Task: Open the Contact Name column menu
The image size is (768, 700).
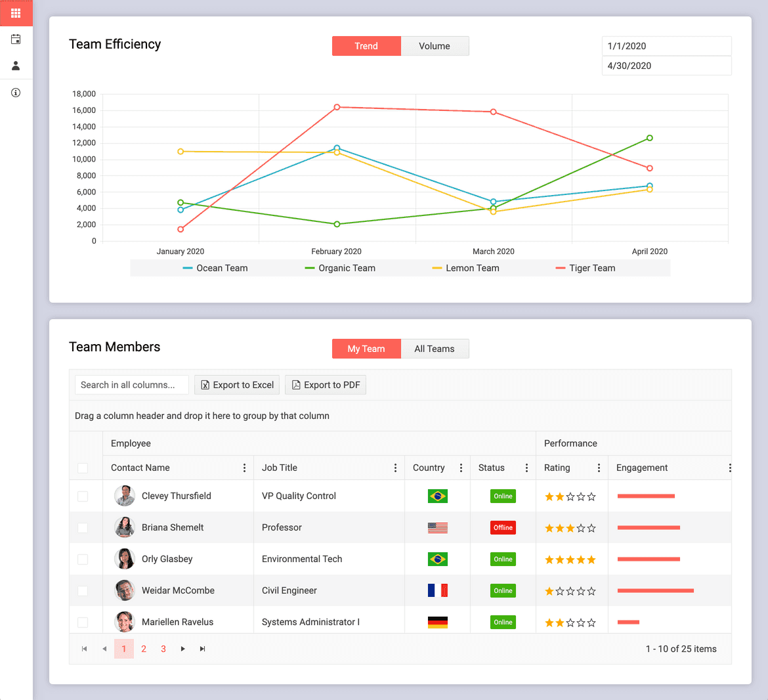Action: click(x=244, y=468)
